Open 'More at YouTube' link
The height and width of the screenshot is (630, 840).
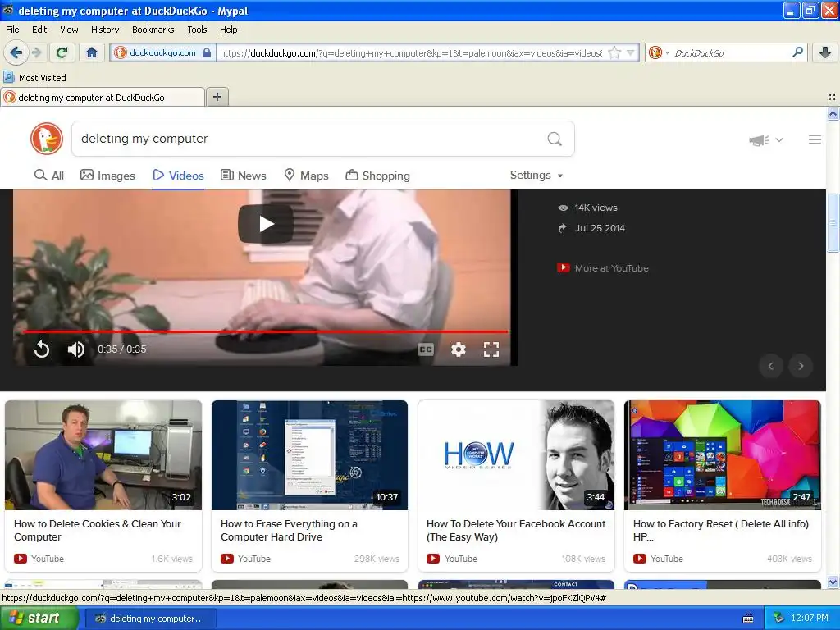[x=603, y=268]
